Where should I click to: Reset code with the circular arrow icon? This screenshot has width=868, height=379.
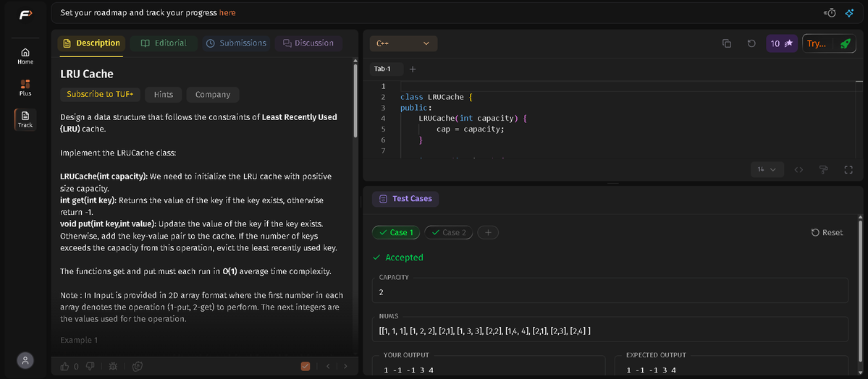point(751,43)
